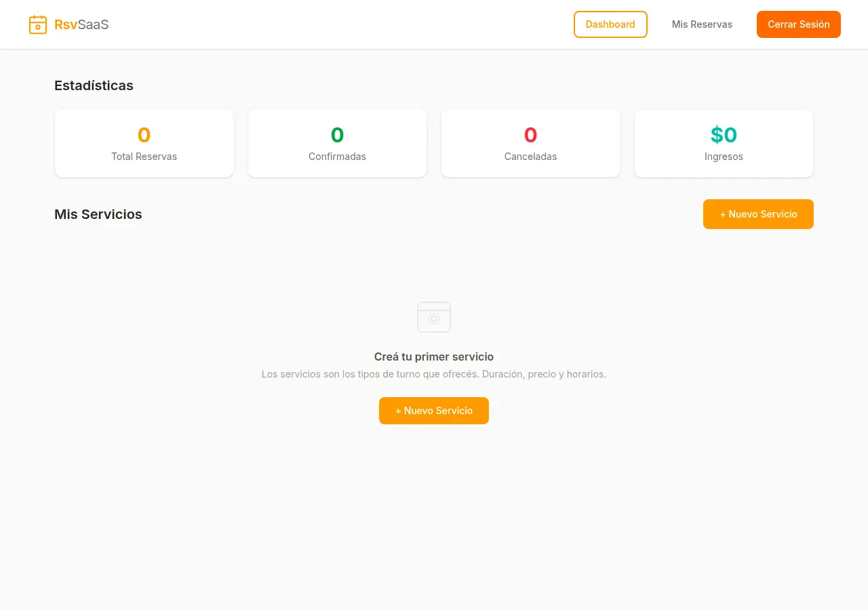Click the 'Creá tu primer servicio' text
This screenshot has width=868, height=610.
click(434, 357)
